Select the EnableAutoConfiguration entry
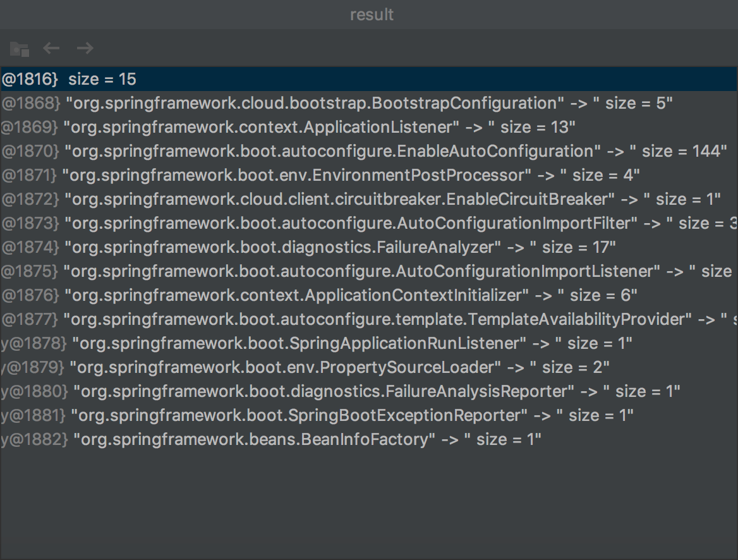The width and height of the screenshot is (738, 560). coord(332,151)
